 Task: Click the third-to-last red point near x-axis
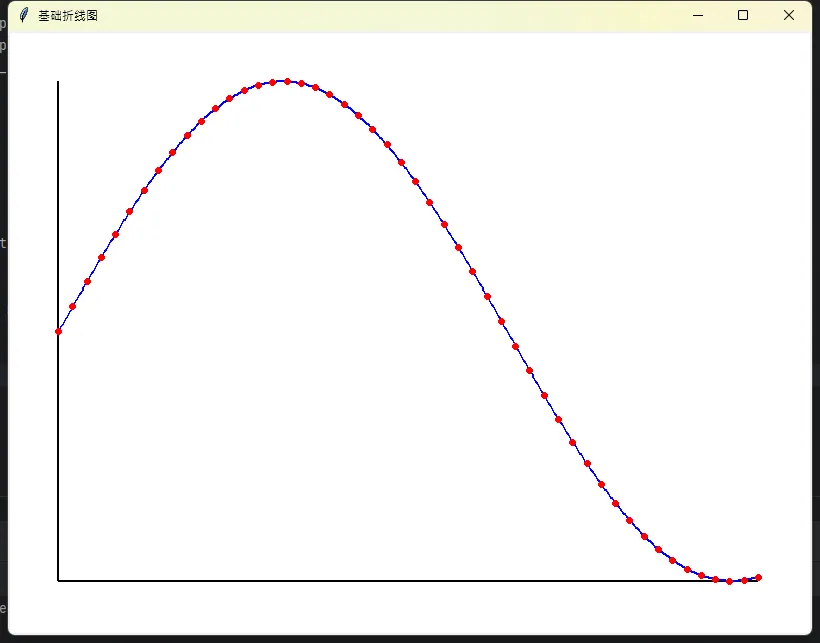729,581
